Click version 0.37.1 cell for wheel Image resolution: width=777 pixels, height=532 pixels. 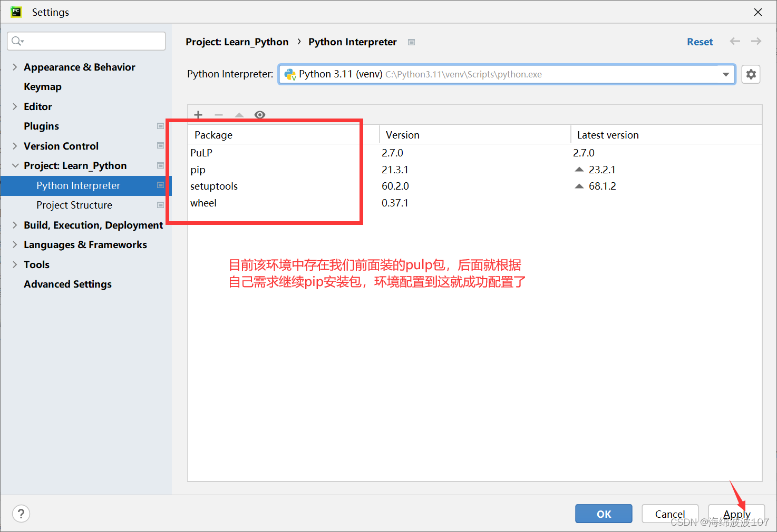pos(395,203)
